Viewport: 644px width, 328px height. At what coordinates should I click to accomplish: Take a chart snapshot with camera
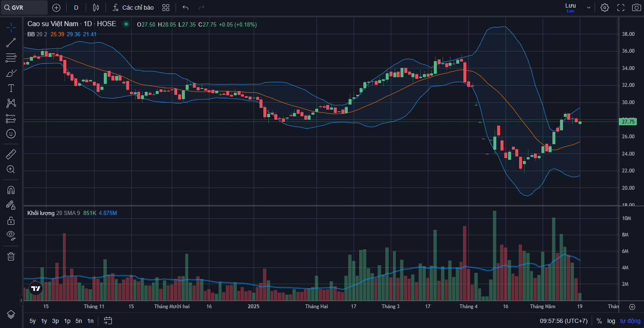(x=636, y=8)
